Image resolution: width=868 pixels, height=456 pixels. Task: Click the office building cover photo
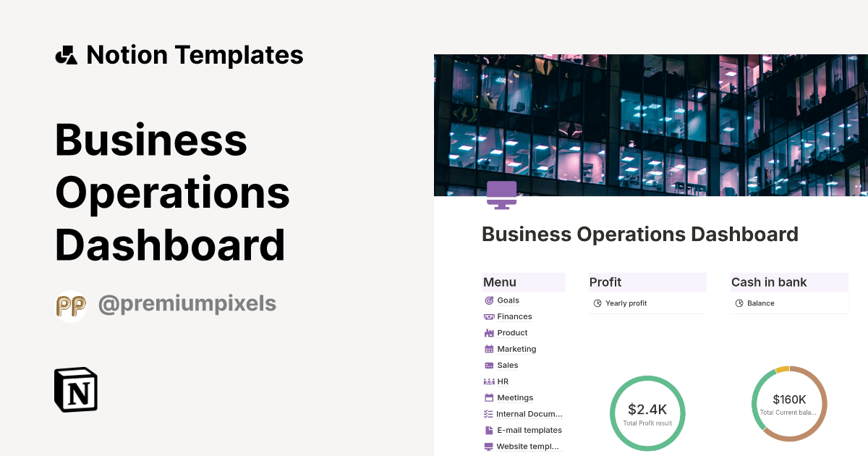point(651,123)
